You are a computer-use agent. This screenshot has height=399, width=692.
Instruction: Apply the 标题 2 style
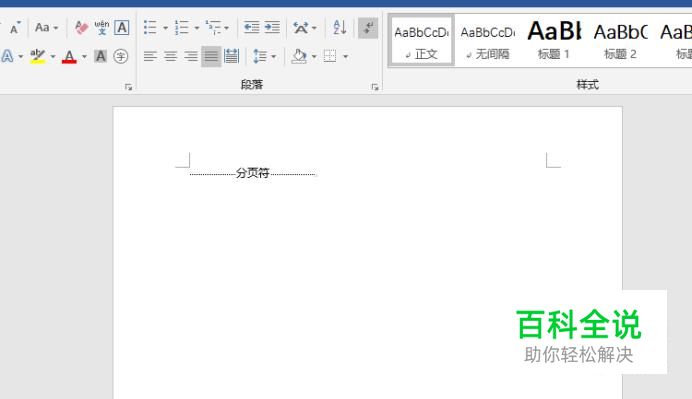(x=620, y=41)
